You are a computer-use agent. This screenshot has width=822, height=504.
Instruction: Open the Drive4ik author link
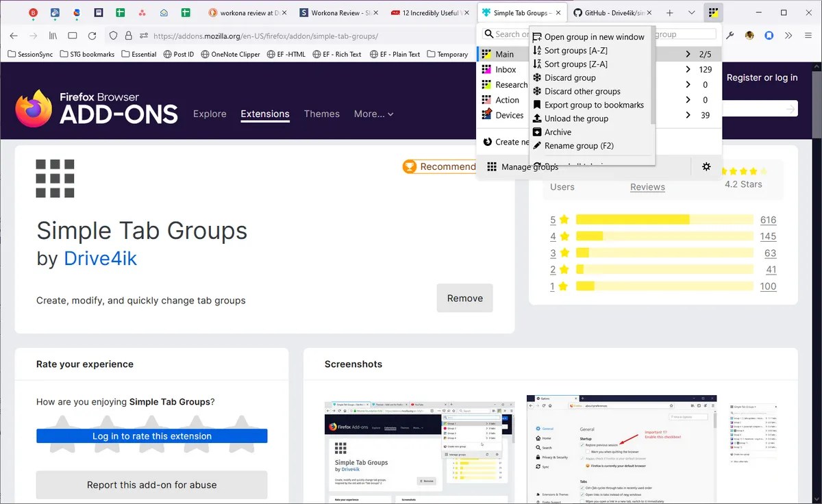(x=100, y=259)
